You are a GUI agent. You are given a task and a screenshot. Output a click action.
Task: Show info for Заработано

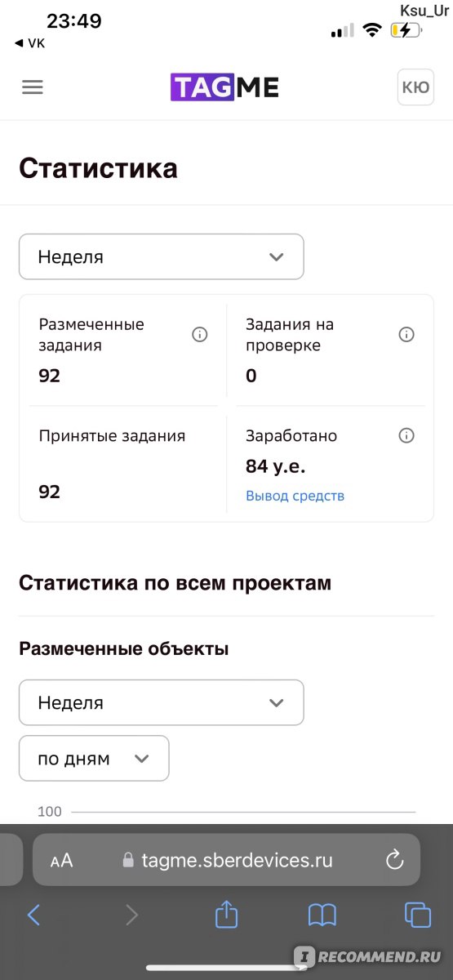coord(406,436)
